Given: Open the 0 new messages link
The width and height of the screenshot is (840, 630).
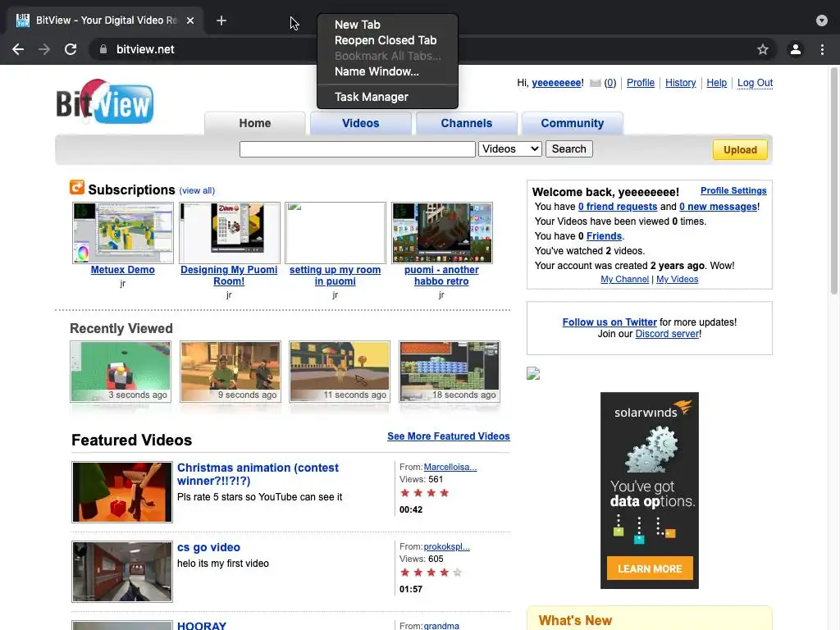Looking at the screenshot, I should pyautogui.click(x=718, y=207).
